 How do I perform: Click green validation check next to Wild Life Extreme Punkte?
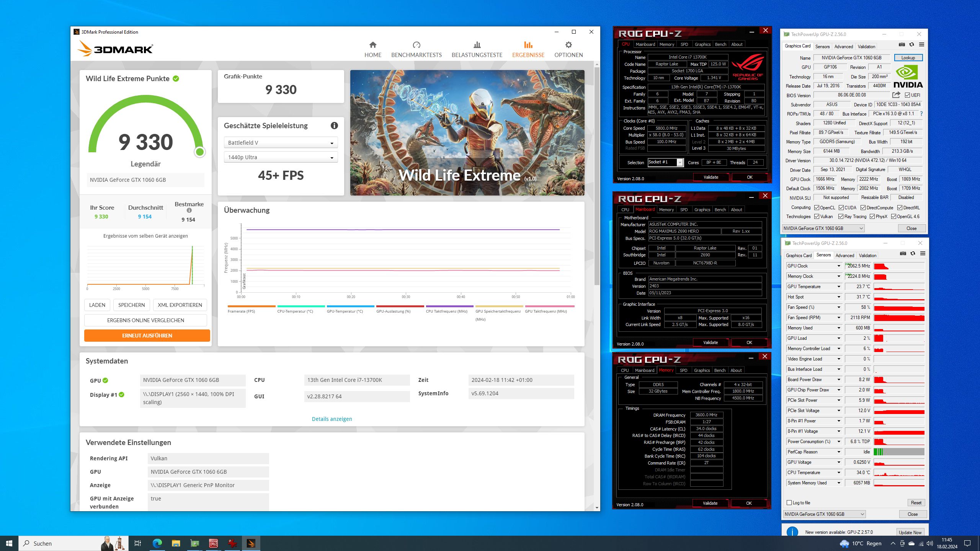pos(176,78)
